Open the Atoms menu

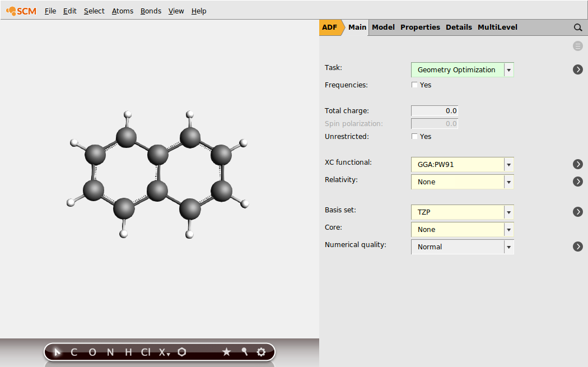[x=122, y=11]
